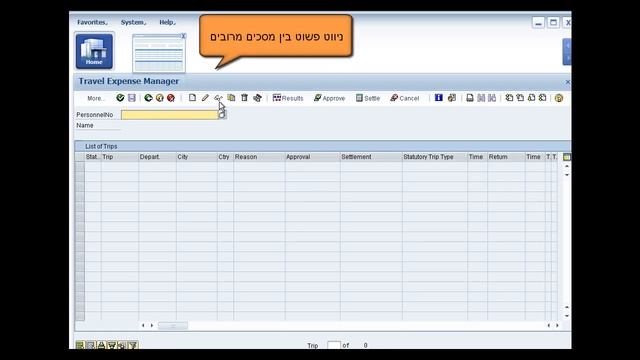
Task: Click the Find binoculars icon
Action: (x=481, y=98)
